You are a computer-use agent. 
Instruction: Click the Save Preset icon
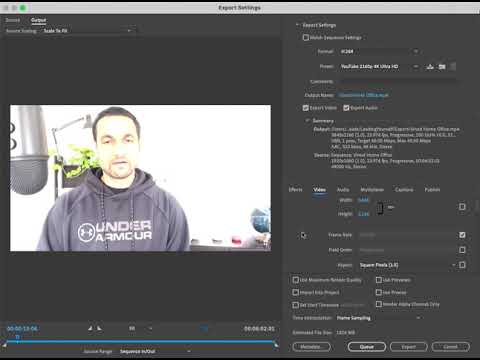[430, 67]
